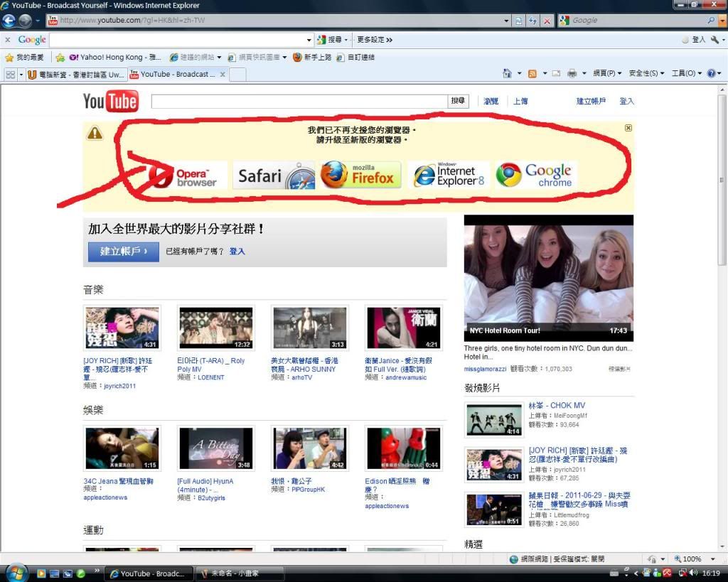Click the Mozilla Firefox logo

coord(360,175)
